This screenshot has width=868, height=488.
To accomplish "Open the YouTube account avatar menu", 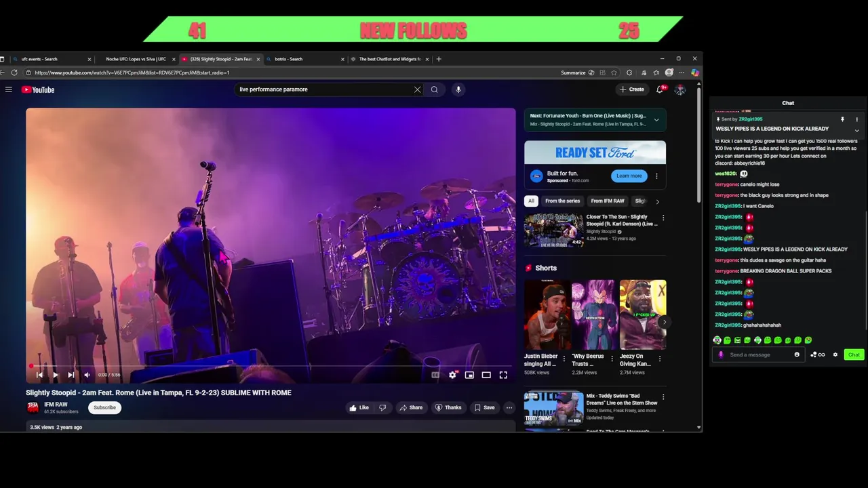I will click(680, 89).
